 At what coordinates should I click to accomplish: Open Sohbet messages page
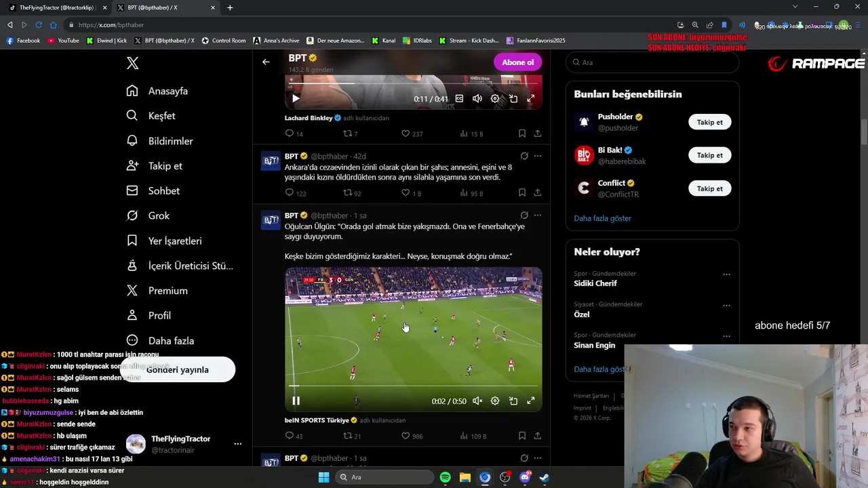click(x=153, y=191)
